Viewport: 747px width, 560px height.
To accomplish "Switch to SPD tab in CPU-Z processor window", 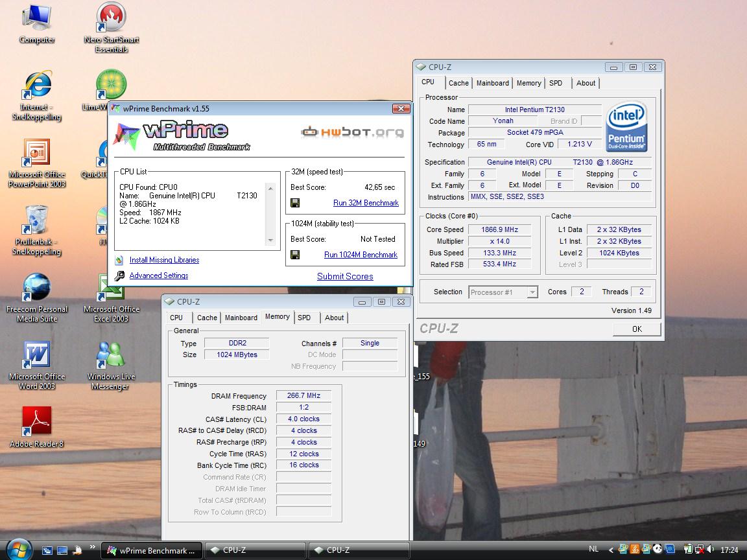I will [556, 83].
